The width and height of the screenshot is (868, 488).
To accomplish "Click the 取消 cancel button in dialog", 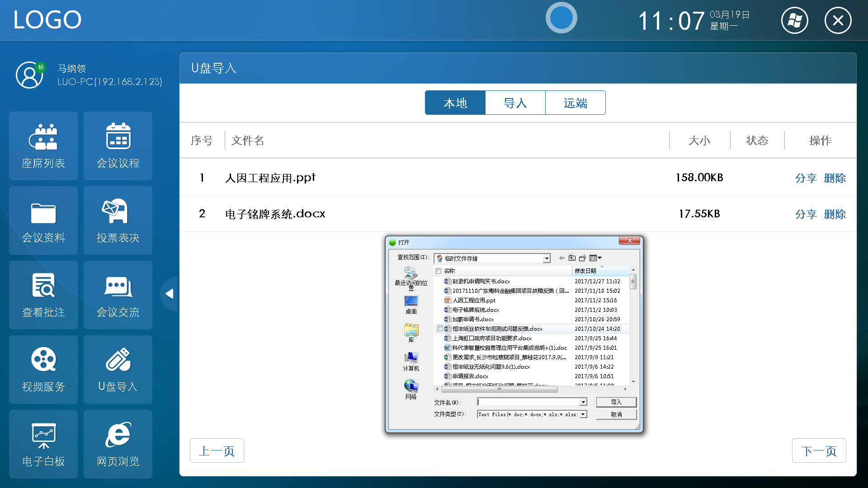I will tap(616, 414).
